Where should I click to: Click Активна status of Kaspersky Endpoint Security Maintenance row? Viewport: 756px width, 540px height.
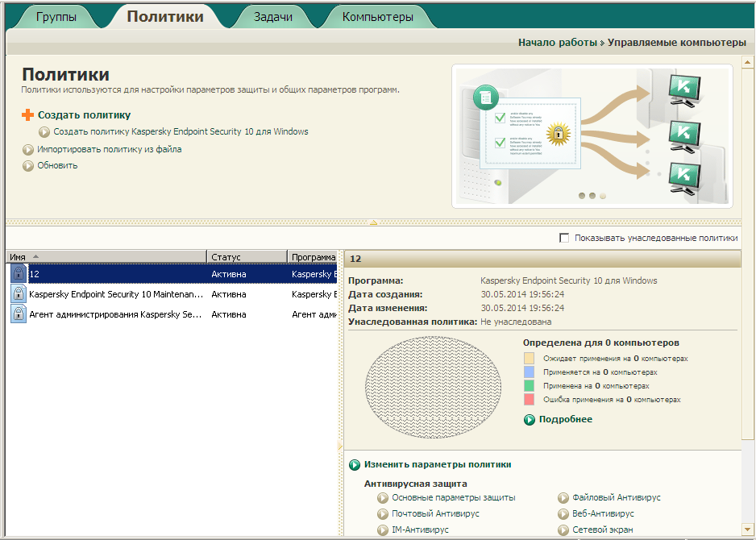coord(229,294)
